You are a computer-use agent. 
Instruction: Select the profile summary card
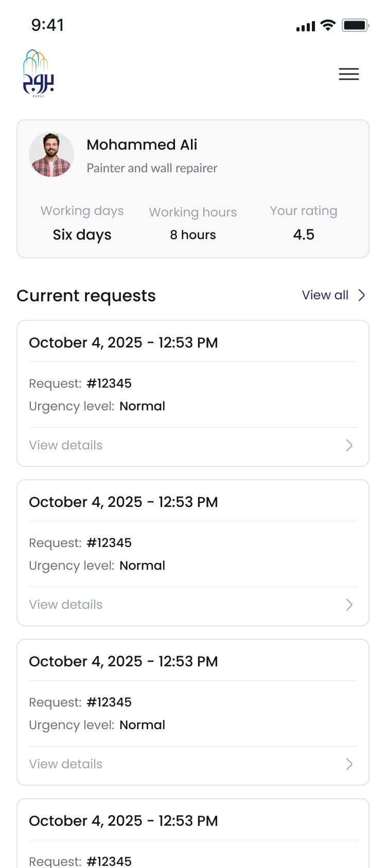tap(193, 188)
